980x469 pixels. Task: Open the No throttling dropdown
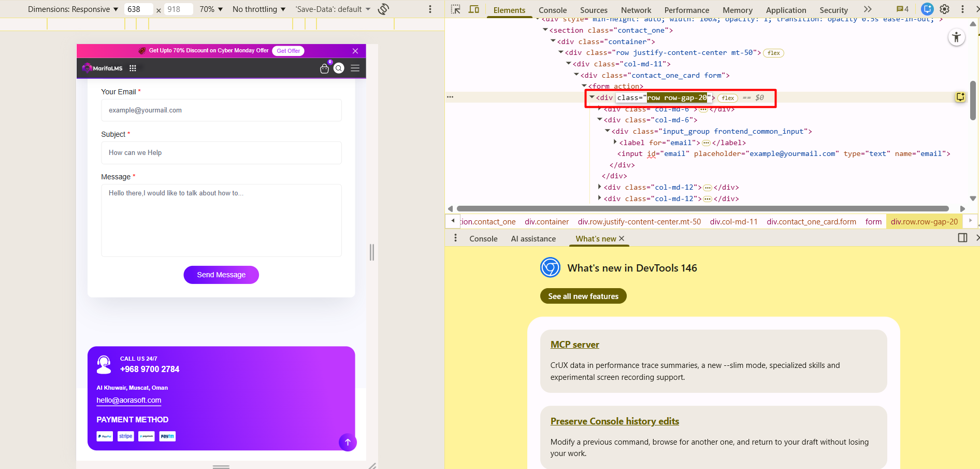[258, 9]
